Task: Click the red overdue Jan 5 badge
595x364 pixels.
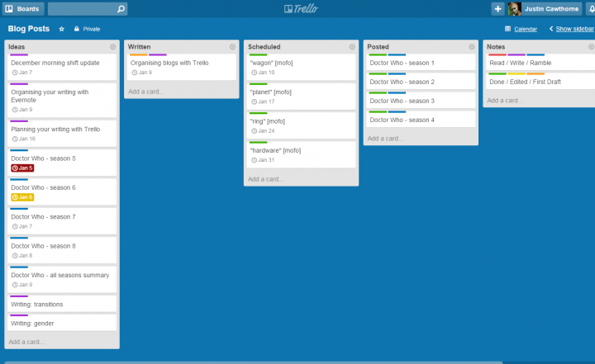Action: coord(22,168)
